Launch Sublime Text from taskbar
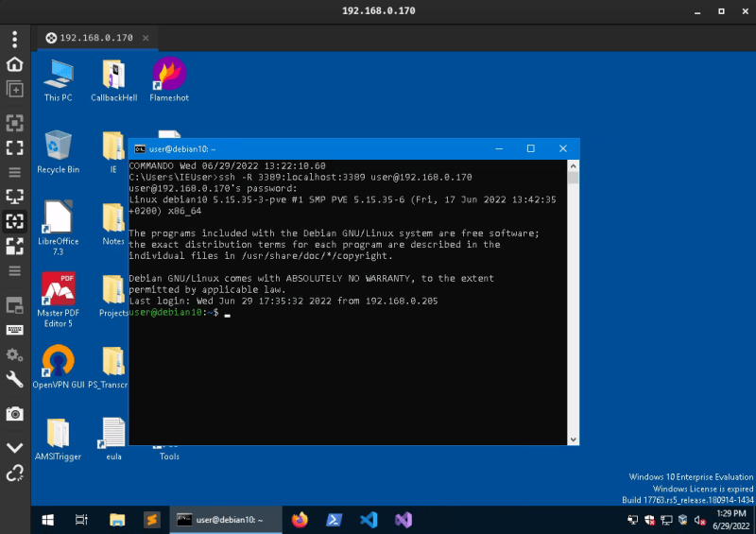The image size is (756, 534). 152,520
